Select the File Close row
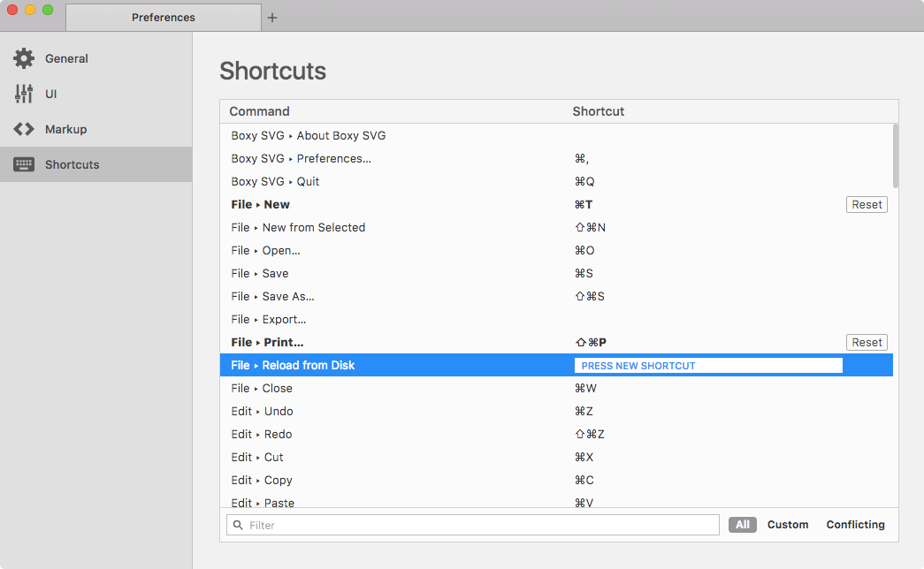Image resolution: width=924 pixels, height=569 pixels. (556, 388)
